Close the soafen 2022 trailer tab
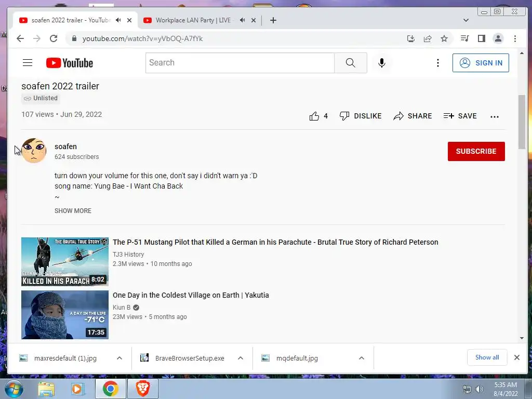This screenshot has width=532, height=399. (129, 20)
